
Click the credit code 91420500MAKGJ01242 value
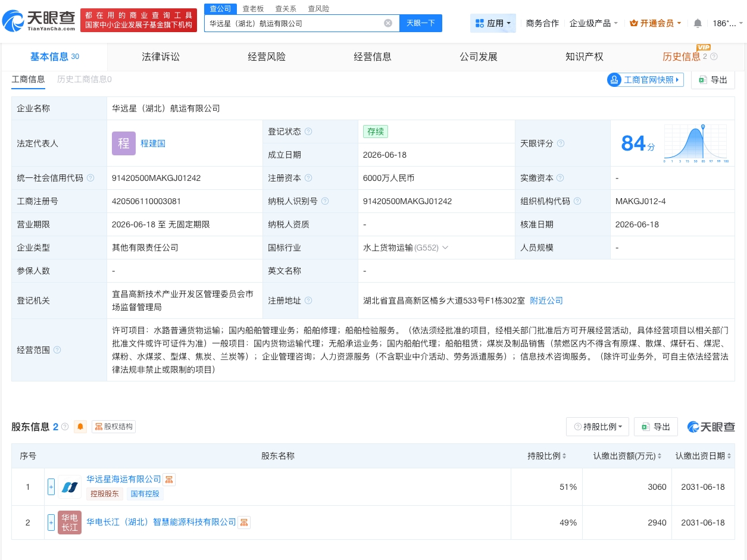(x=156, y=178)
